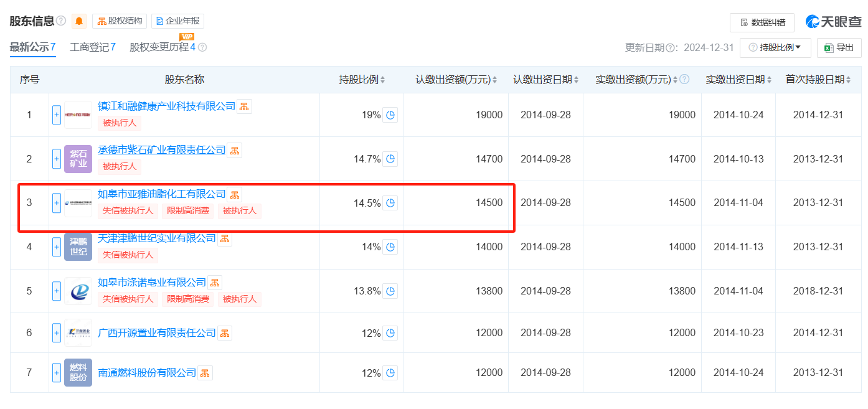Click the help icon beside 股东信息 title
This screenshot has height=409, width=868.
coord(61,21)
